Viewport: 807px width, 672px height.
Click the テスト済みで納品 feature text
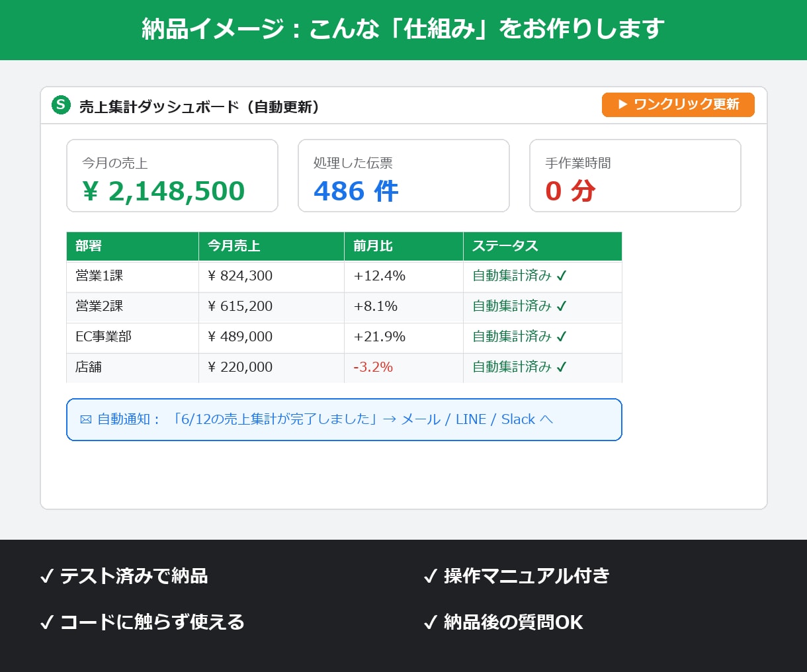(x=134, y=576)
